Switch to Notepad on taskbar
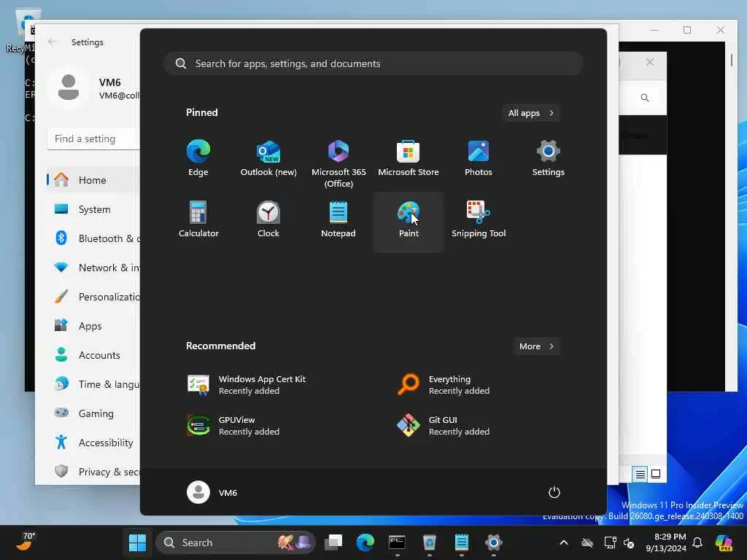 coord(462,542)
